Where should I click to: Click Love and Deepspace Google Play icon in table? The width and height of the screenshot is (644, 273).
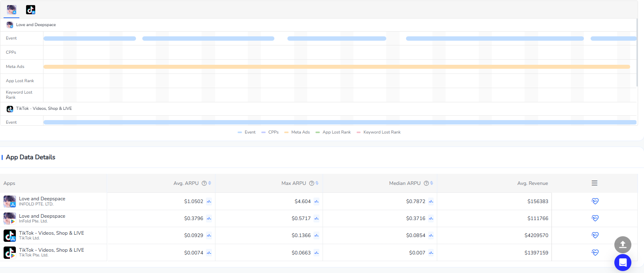[9, 218]
